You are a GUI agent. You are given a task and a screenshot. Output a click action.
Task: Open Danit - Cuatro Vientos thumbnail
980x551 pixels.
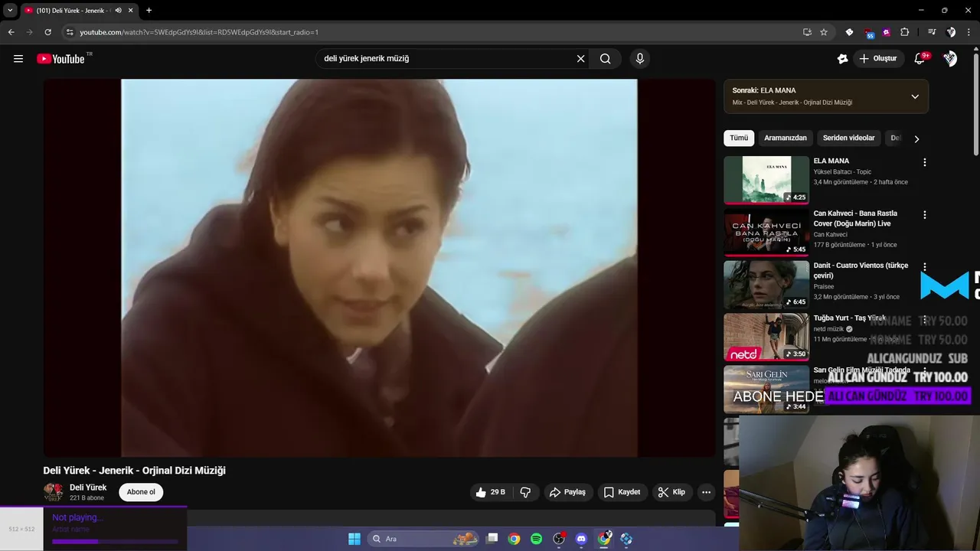[x=766, y=285]
